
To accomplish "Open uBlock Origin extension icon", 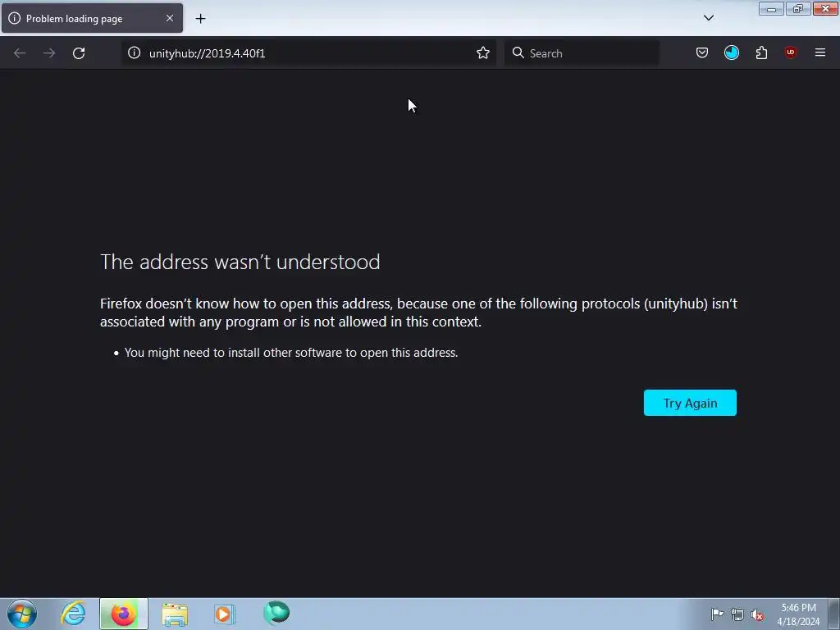I will [x=790, y=52].
